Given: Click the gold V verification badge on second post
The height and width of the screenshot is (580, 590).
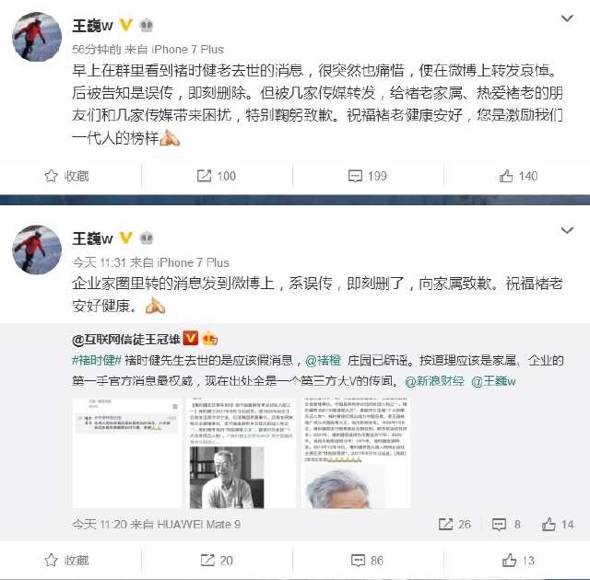Looking at the screenshot, I should pos(126,238).
